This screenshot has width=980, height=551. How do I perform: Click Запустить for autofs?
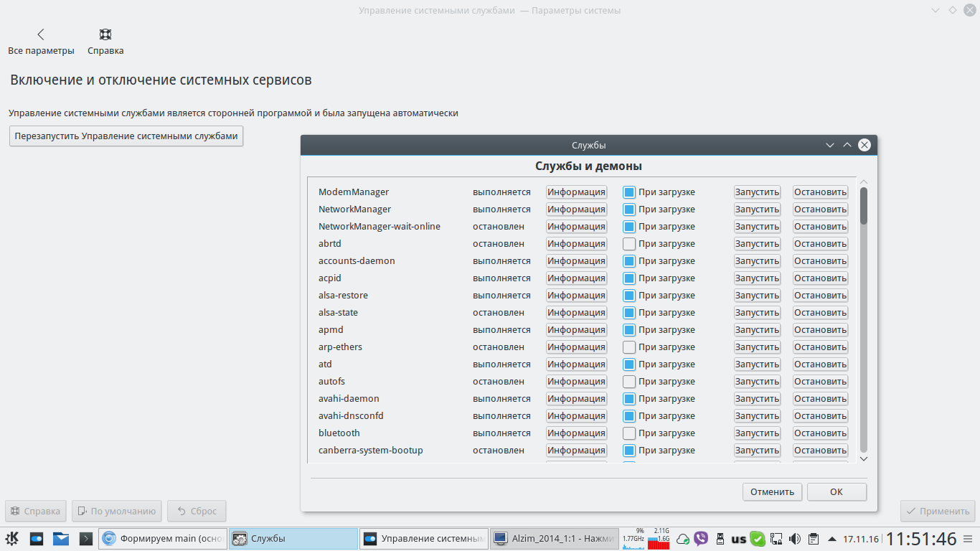click(x=757, y=382)
